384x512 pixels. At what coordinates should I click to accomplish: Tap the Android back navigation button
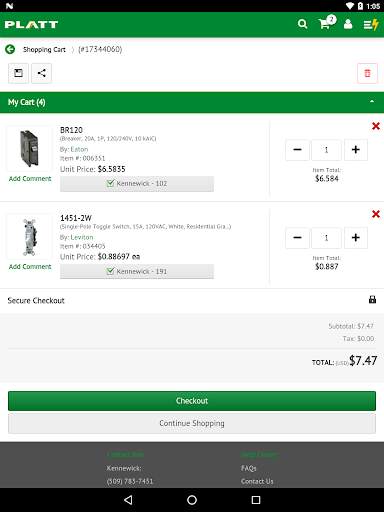[x=128, y=500]
